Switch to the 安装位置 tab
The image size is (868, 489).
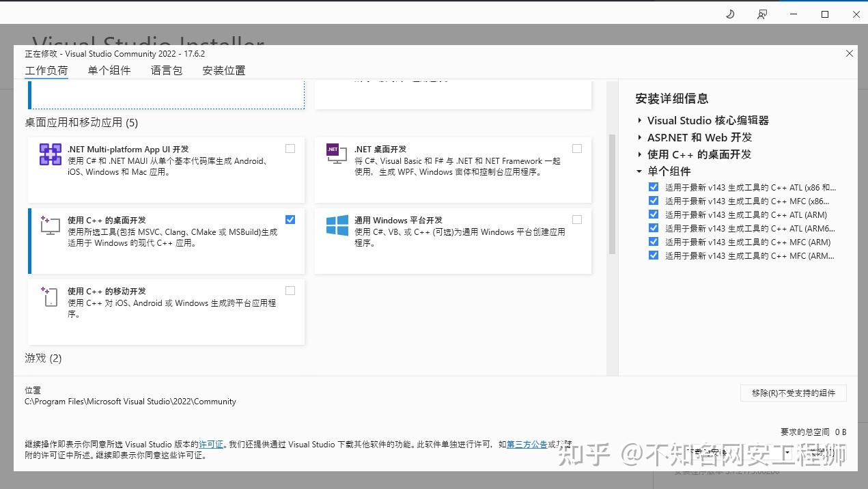coord(224,70)
